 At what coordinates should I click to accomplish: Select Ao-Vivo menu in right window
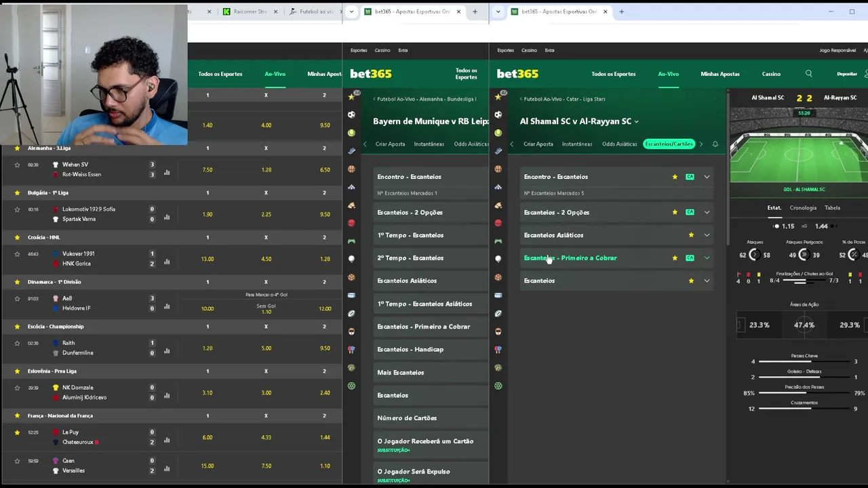668,74
